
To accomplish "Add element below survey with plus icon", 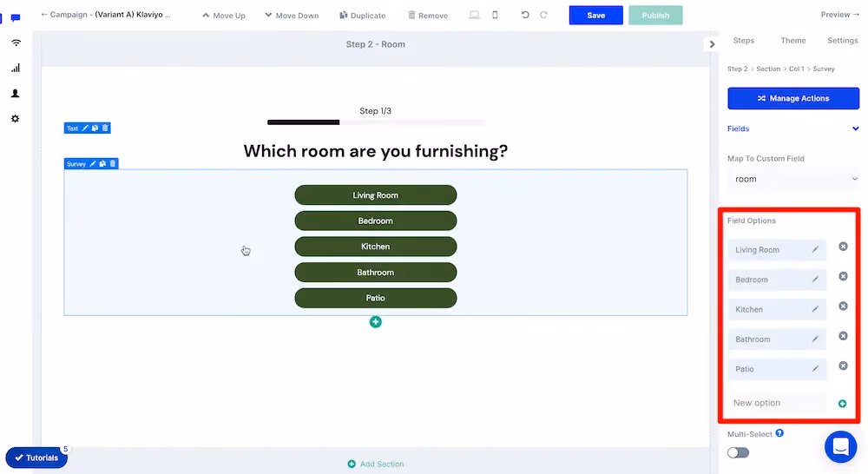I will tap(375, 322).
